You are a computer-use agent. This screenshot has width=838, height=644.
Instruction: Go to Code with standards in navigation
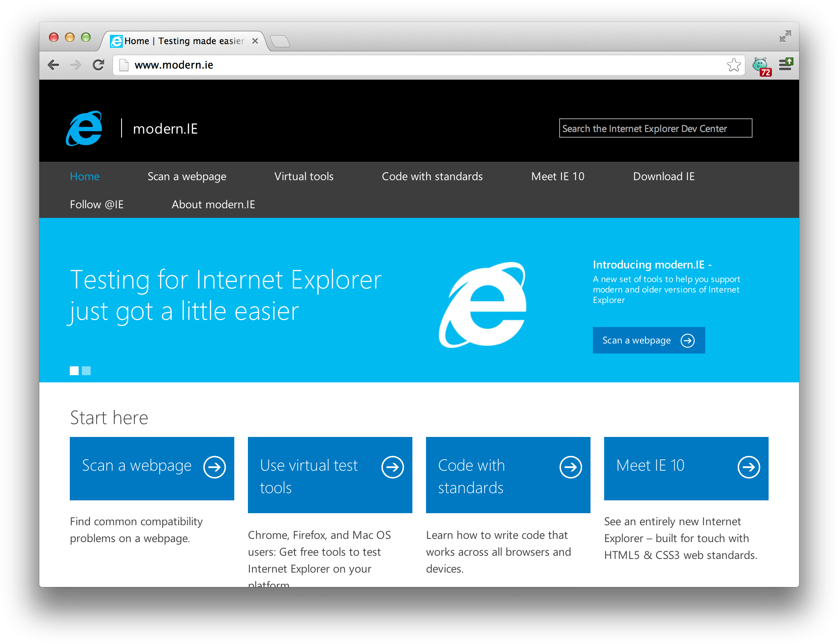point(432,177)
